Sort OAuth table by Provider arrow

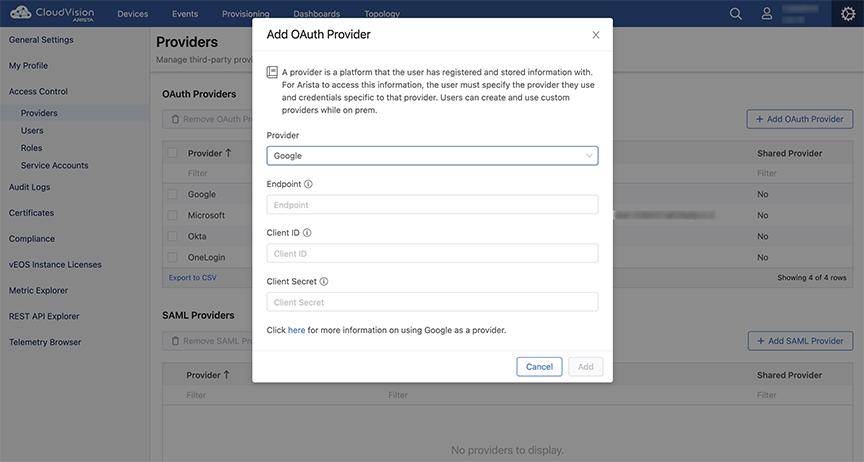point(228,153)
